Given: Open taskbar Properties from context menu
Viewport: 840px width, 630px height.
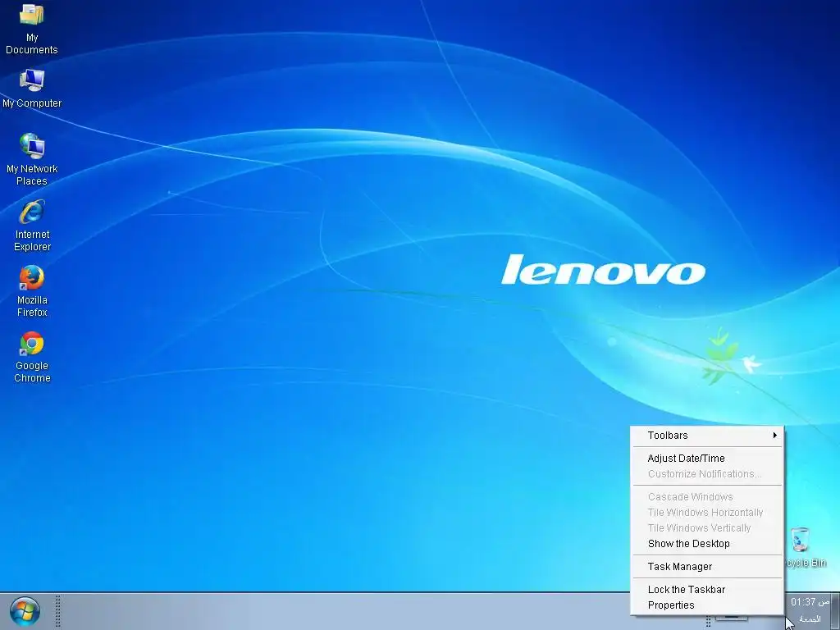Looking at the screenshot, I should pos(707,605).
